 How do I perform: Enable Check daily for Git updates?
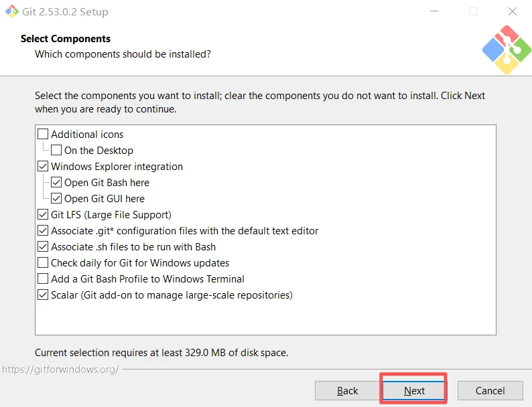(x=44, y=263)
